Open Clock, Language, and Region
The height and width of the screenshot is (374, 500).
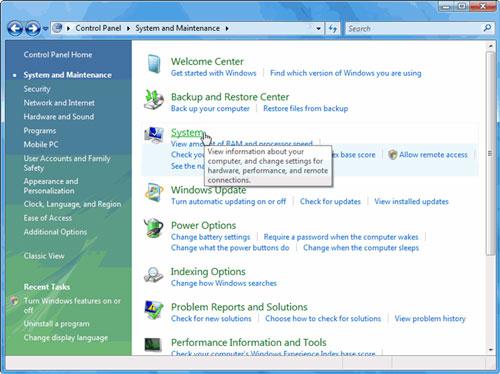[x=72, y=204]
